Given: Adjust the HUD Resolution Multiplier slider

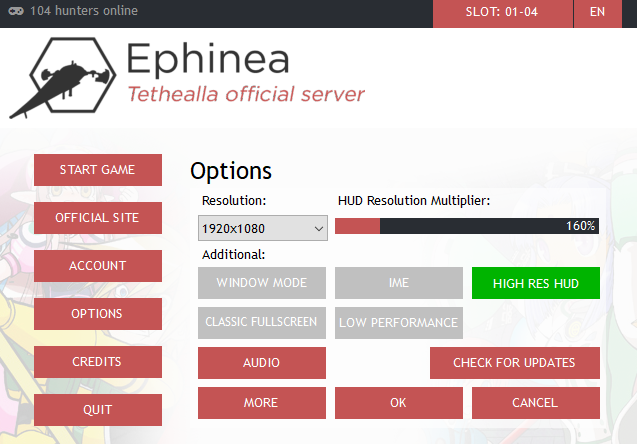Looking at the screenshot, I should click(x=467, y=226).
